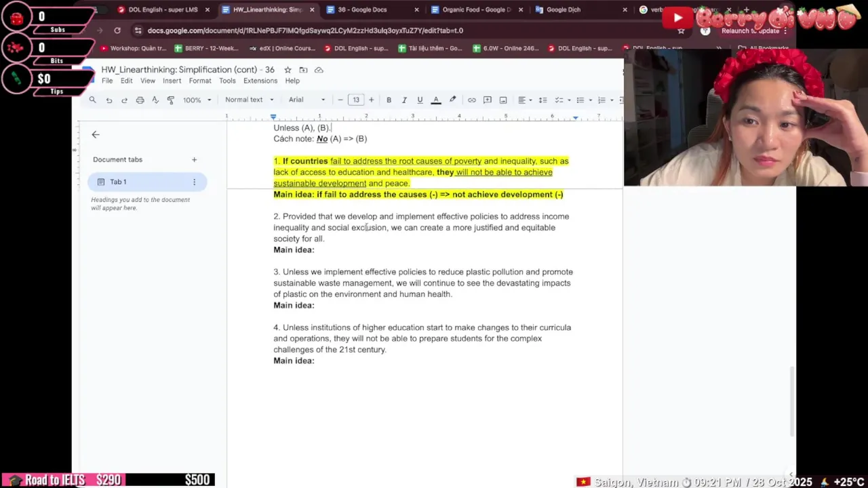Undo the last edit

tap(108, 100)
